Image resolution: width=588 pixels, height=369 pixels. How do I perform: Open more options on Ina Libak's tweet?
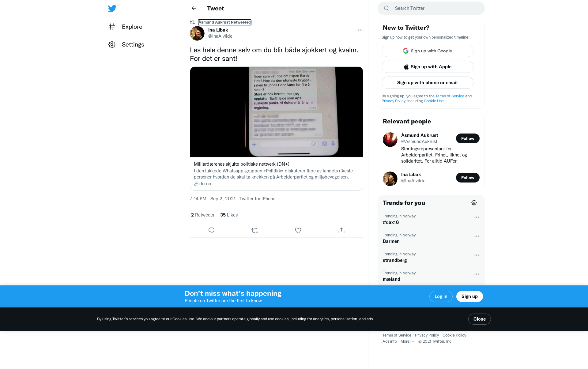(360, 30)
